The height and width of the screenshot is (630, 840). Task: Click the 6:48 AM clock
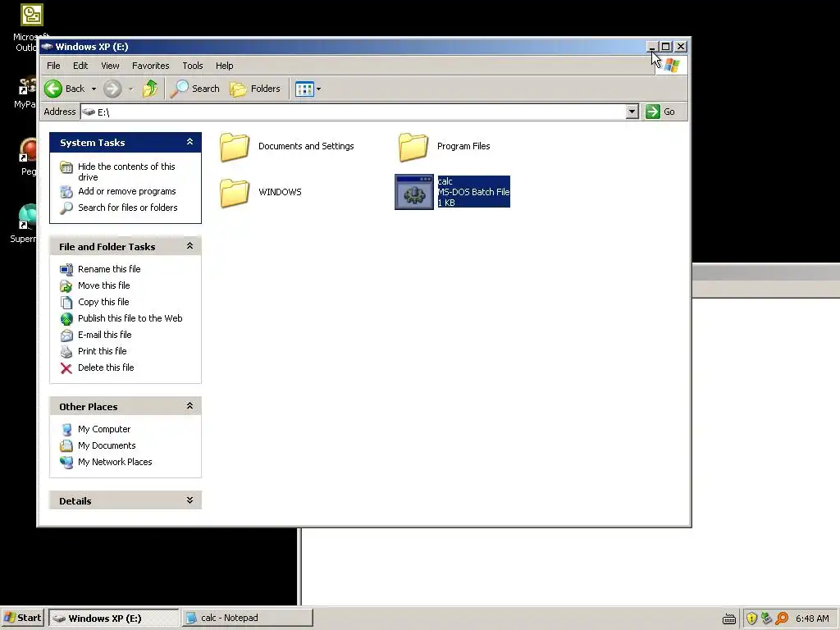(812, 619)
